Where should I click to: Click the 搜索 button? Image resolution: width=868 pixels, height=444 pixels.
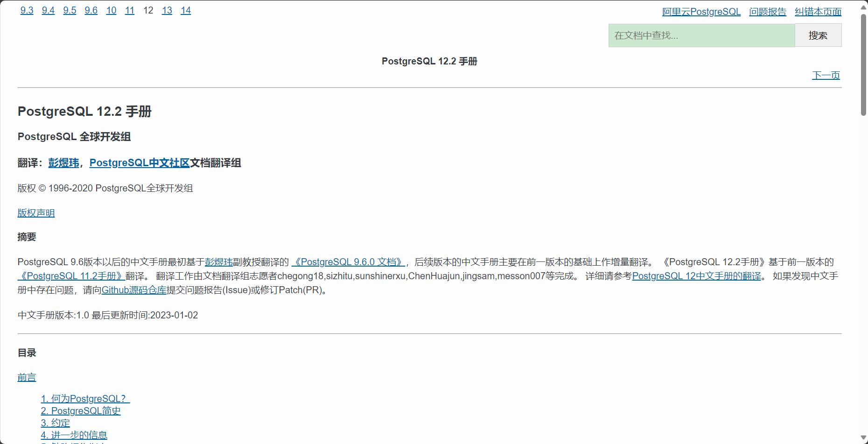[x=818, y=35]
